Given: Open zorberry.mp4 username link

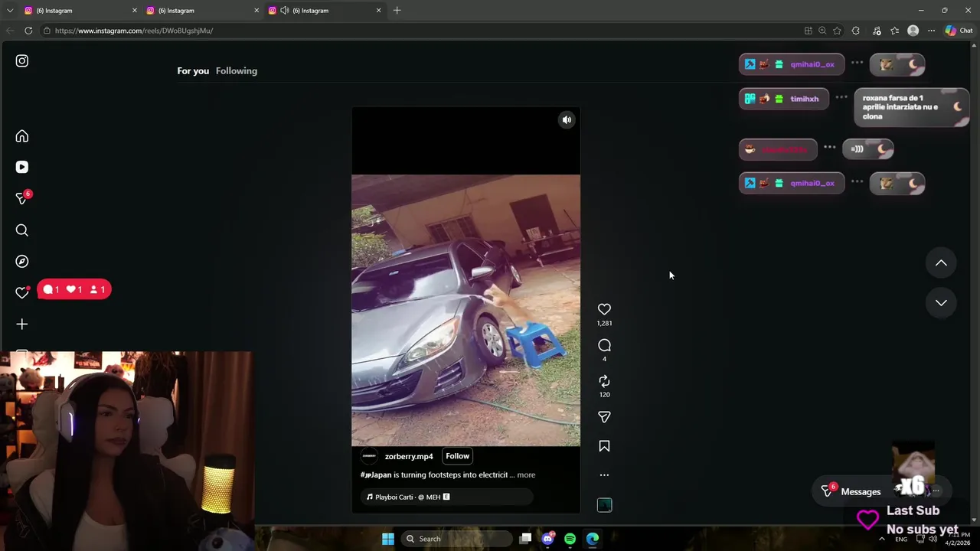Looking at the screenshot, I should (x=409, y=456).
